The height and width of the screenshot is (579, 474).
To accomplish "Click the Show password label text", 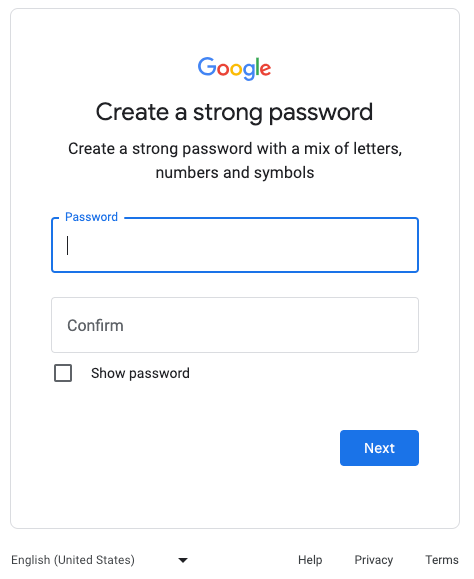I will point(140,373).
